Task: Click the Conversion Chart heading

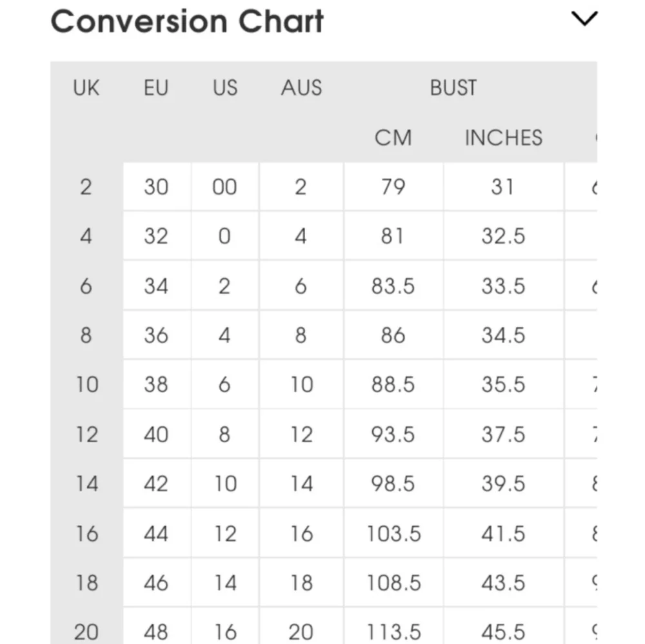Action: tap(187, 21)
